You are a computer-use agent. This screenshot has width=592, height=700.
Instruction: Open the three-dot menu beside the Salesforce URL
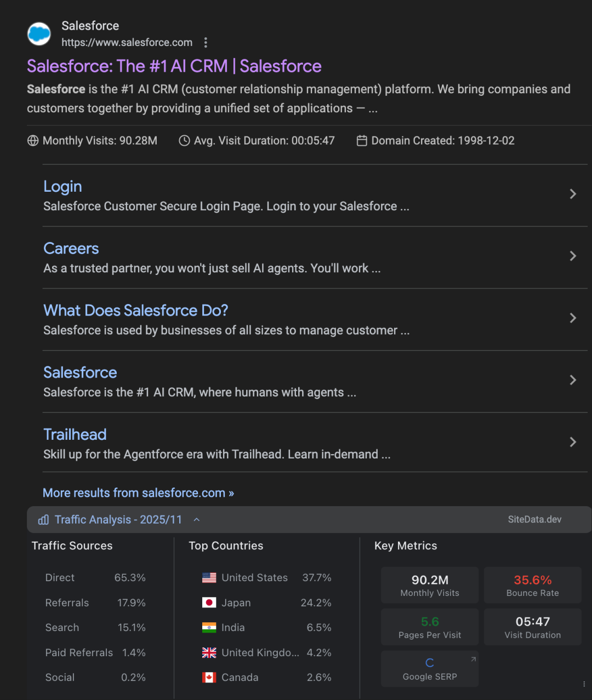coord(206,42)
